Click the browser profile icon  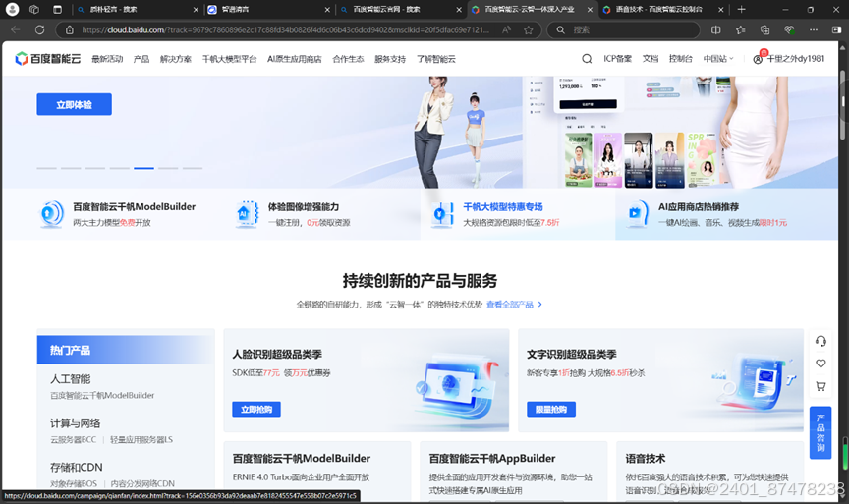tap(12, 9)
